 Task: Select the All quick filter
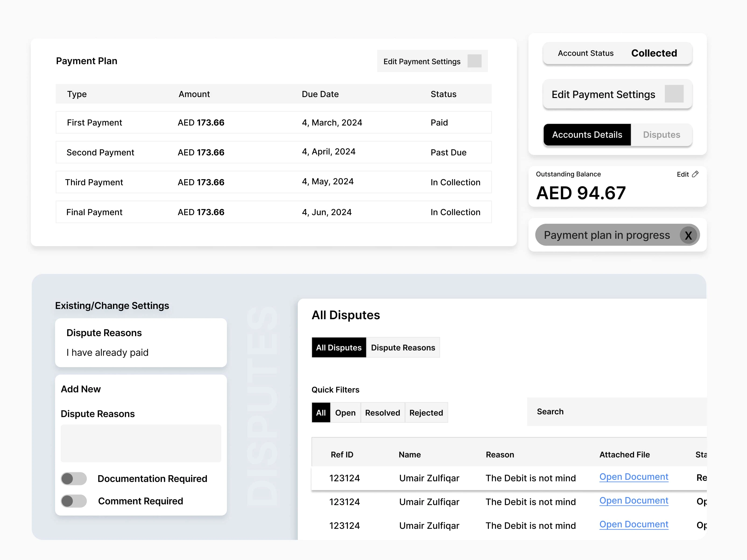pos(321,413)
